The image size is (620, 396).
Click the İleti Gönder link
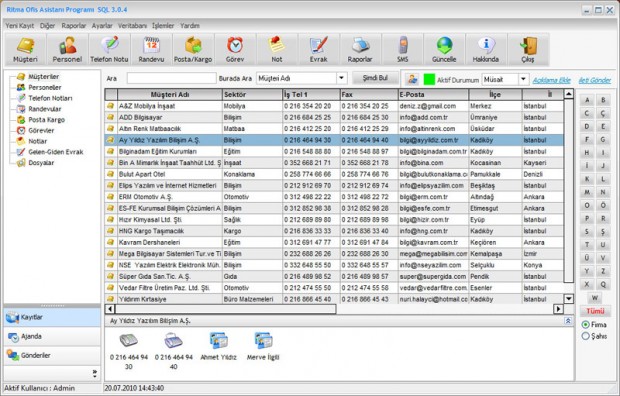coord(595,80)
